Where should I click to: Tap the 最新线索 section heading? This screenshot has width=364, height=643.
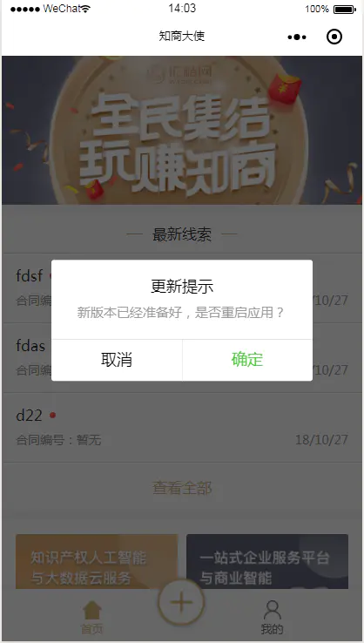click(x=182, y=235)
